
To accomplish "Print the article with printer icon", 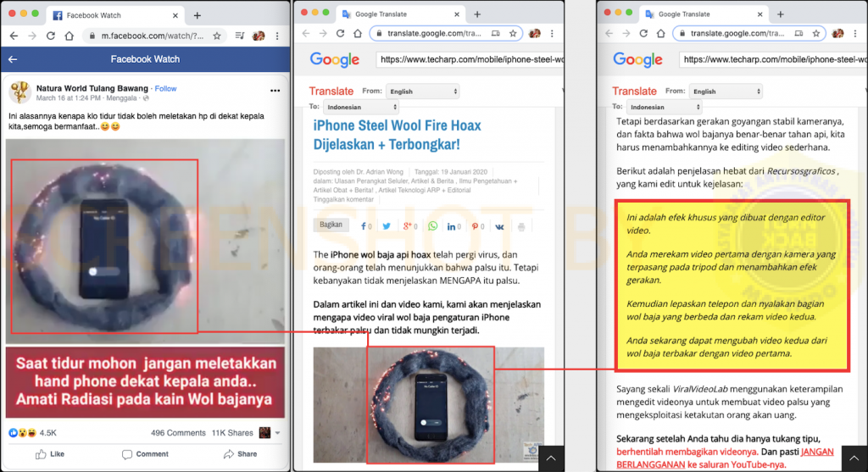I will click(x=521, y=226).
